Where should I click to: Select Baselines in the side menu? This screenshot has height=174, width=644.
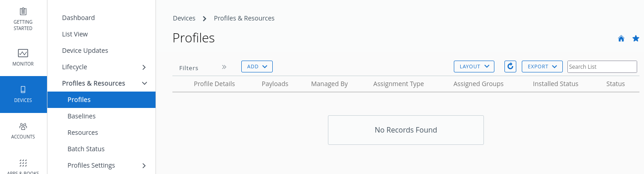point(82,116)
